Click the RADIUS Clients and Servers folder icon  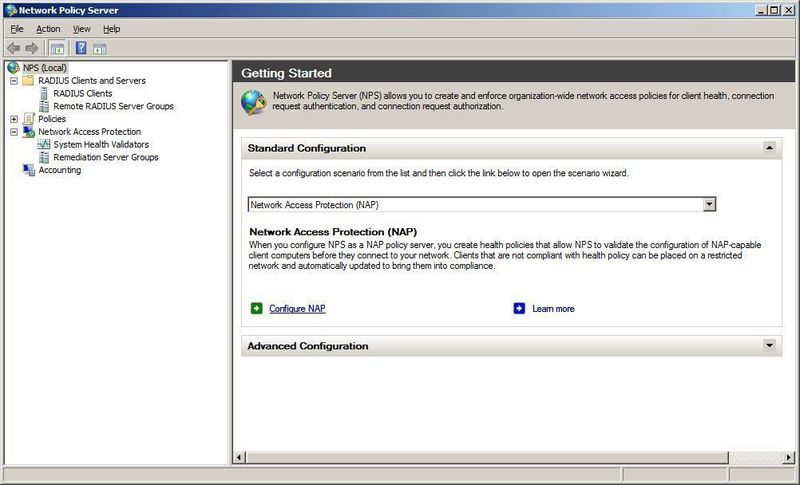click(x=29, y=81)
